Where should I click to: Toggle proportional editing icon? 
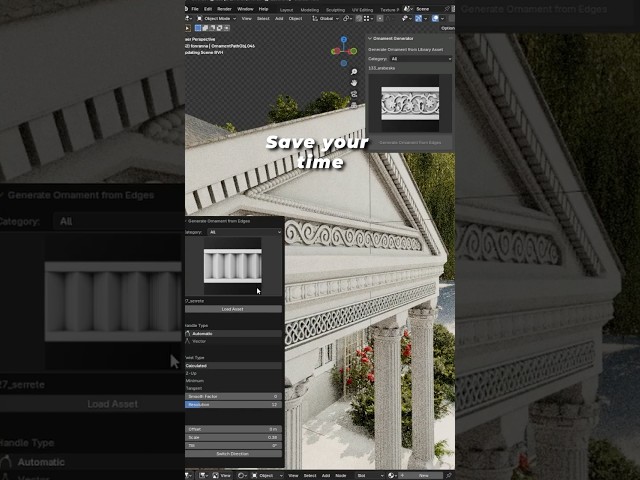click(x=380, y=18)
